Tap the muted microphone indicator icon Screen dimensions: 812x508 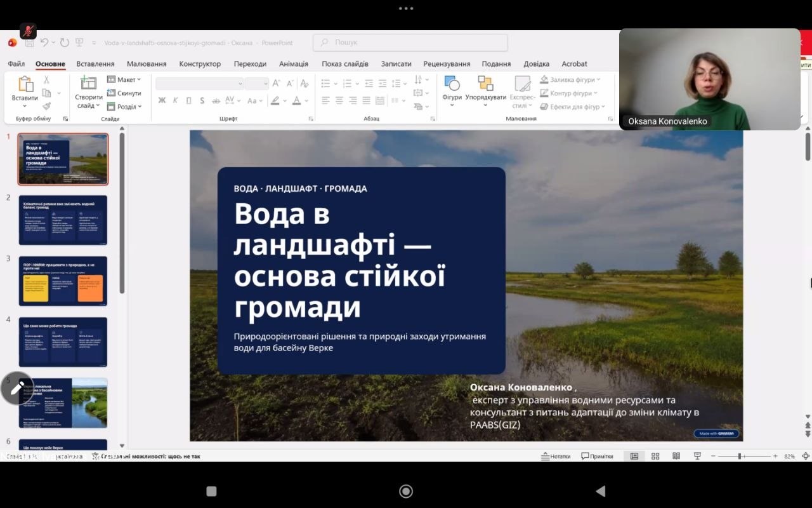[x=28, y=31]
